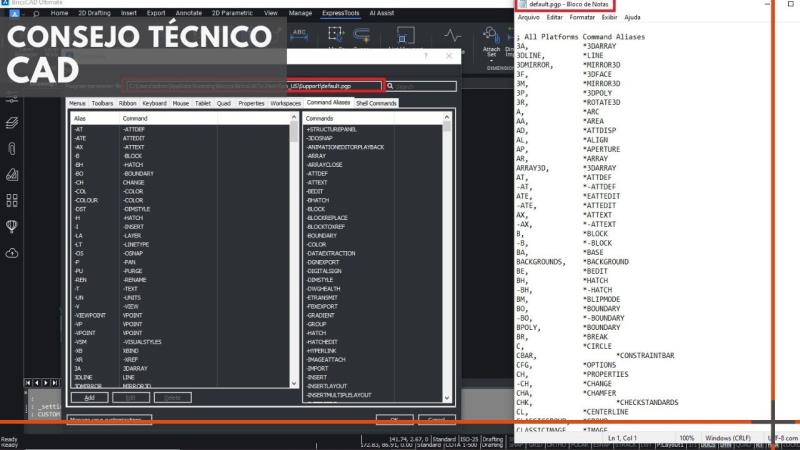Click the Add alias button
Screen dimensions: 800x450
coord(89,397)
